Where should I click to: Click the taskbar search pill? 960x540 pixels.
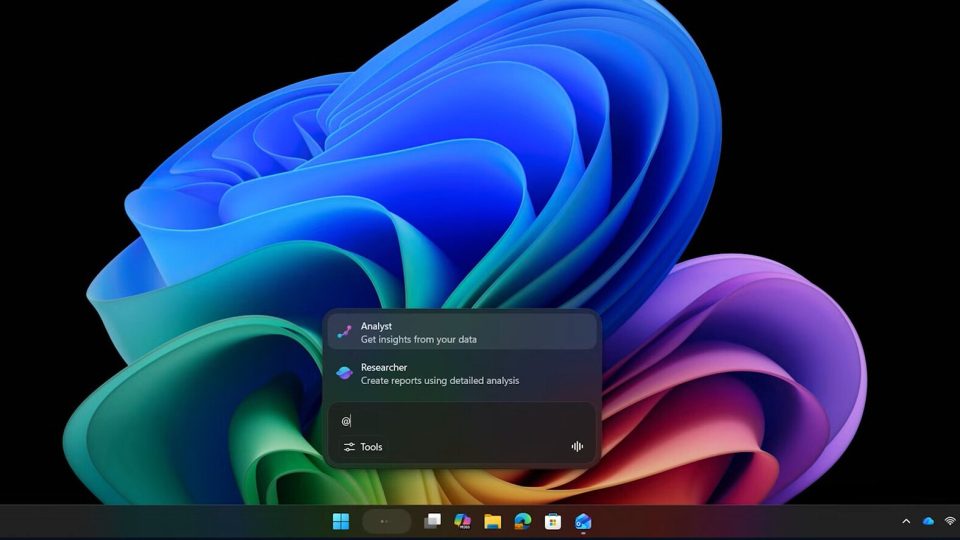click(x=386, y=521)
